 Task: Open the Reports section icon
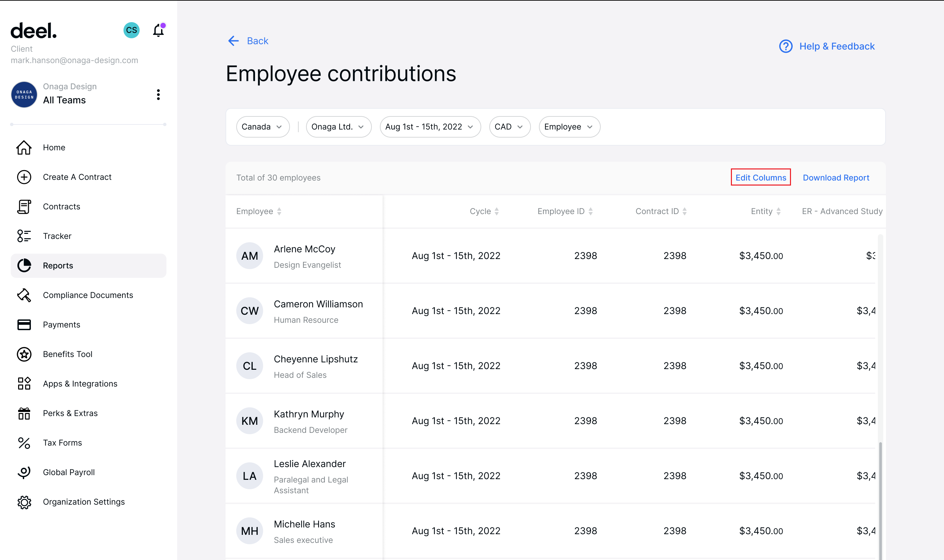click(x=24, y=265)
